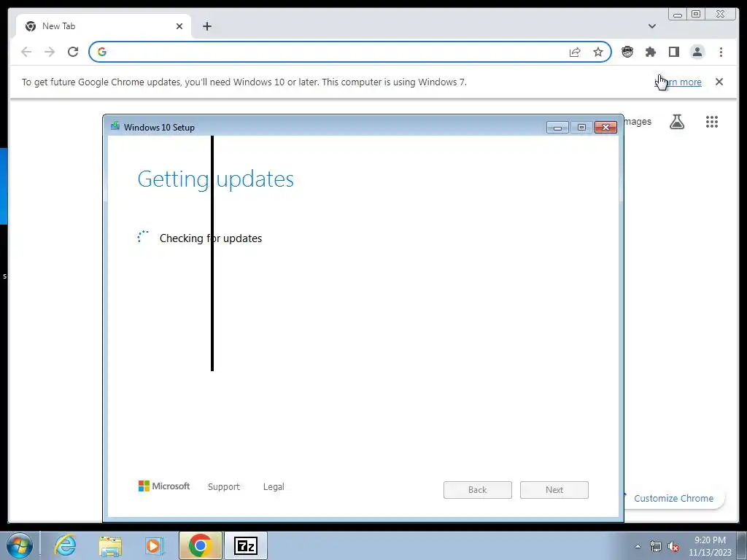Dismiss the Windows 7 update notice bar
The height and width of the screenshot is (560, 747).
719,82
